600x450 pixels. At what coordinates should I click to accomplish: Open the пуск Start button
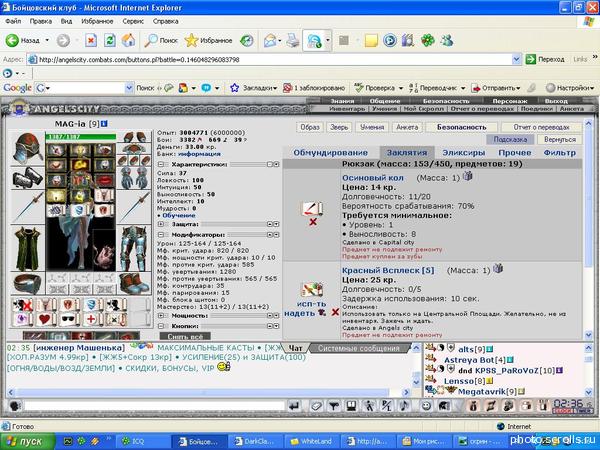(27, 441)
